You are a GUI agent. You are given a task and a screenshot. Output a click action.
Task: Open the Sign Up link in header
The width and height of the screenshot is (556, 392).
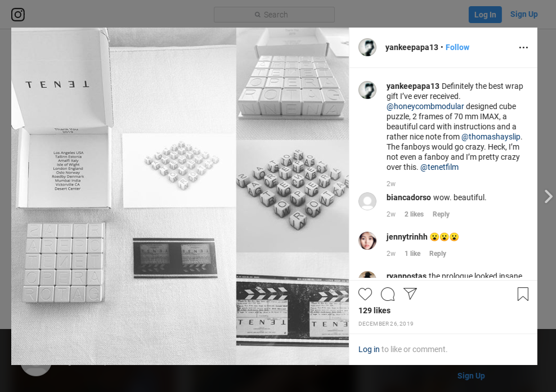click(524, 14)
